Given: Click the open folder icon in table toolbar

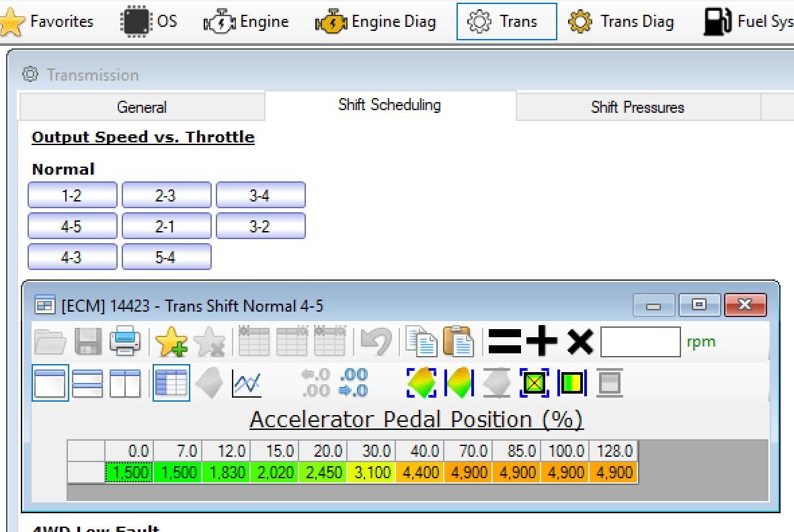Looking at the screenshot, I should pyautogui.click(x=50, y=341).
